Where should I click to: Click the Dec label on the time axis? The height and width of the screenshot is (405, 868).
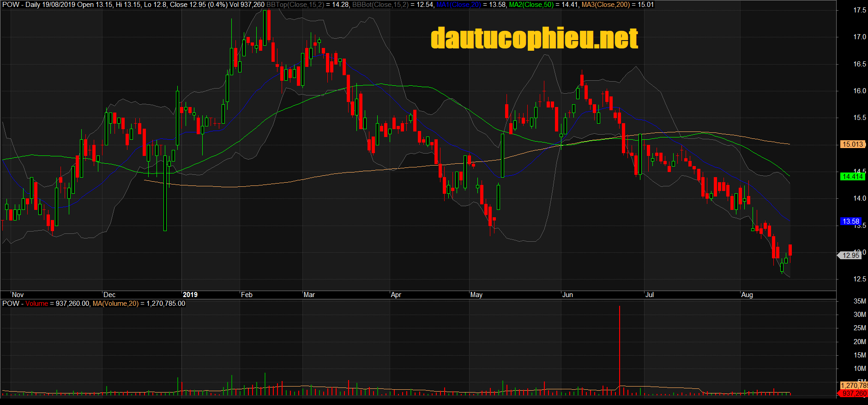tap(109, 295)
